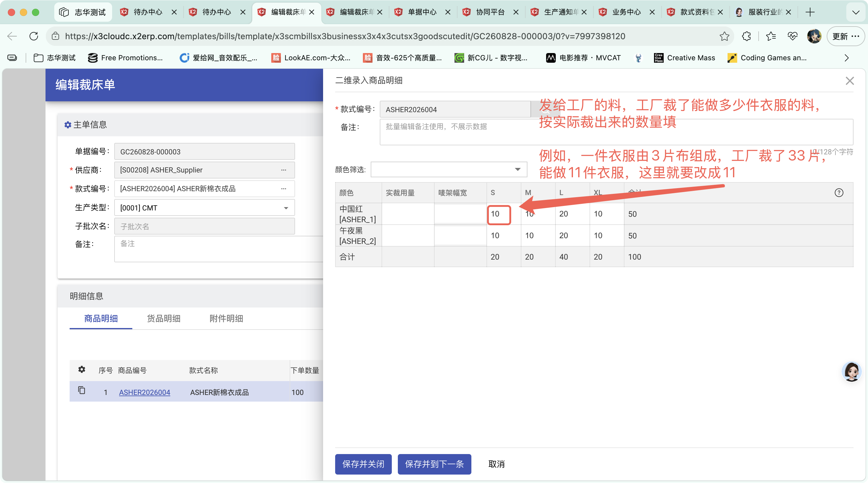Image resolution: width=868 pixels, height=483 pixels.
Task: Click the L quantity cell for 午夜黑
Action: click(x=572, y=235)
